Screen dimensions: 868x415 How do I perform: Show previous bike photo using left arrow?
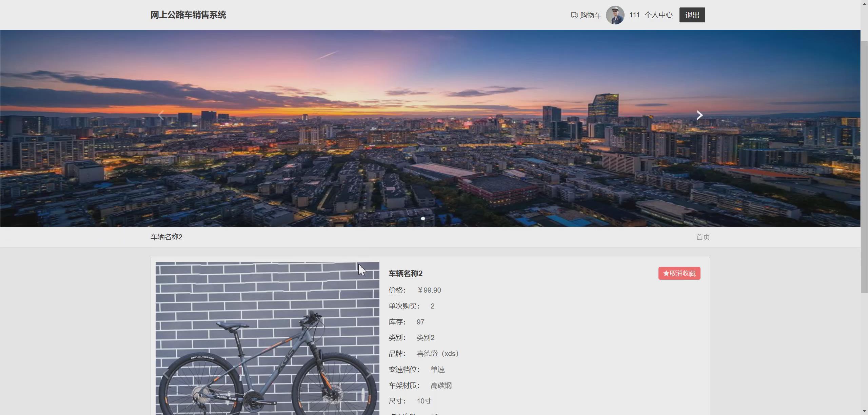(x=166, y=374)
